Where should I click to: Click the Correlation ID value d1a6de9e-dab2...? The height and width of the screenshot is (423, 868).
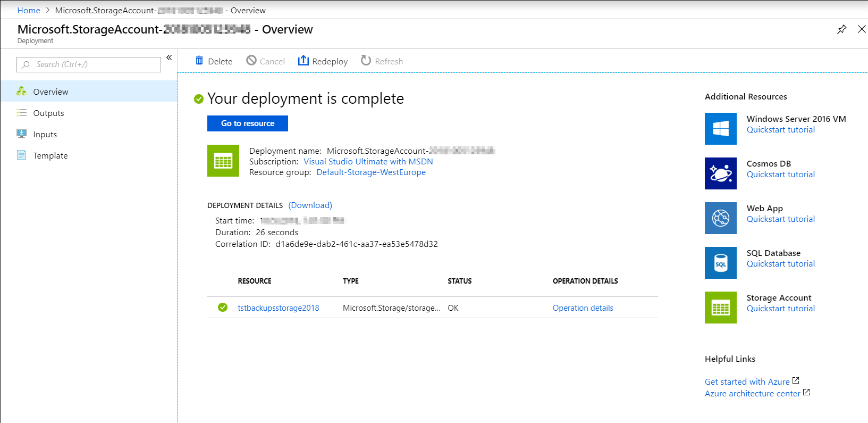[357, 244]
